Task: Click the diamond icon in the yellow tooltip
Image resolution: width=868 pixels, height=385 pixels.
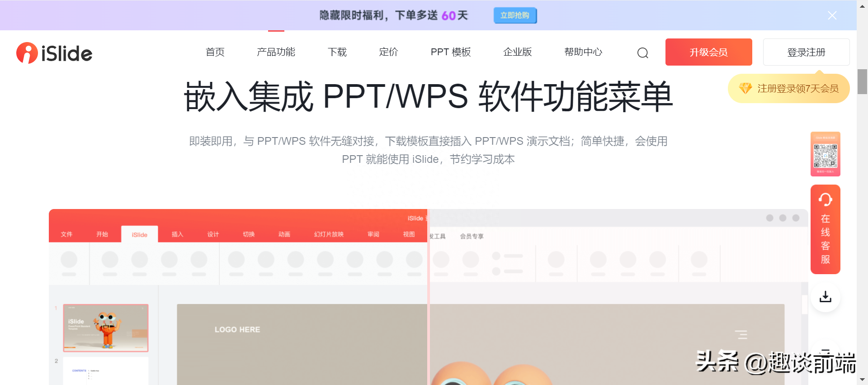Action: 745,88
